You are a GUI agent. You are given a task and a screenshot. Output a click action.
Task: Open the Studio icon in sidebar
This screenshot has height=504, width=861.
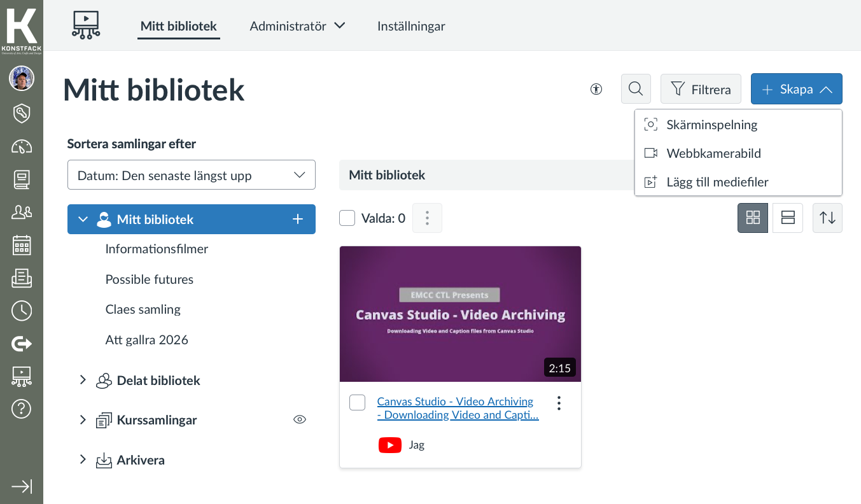point(22,376)
